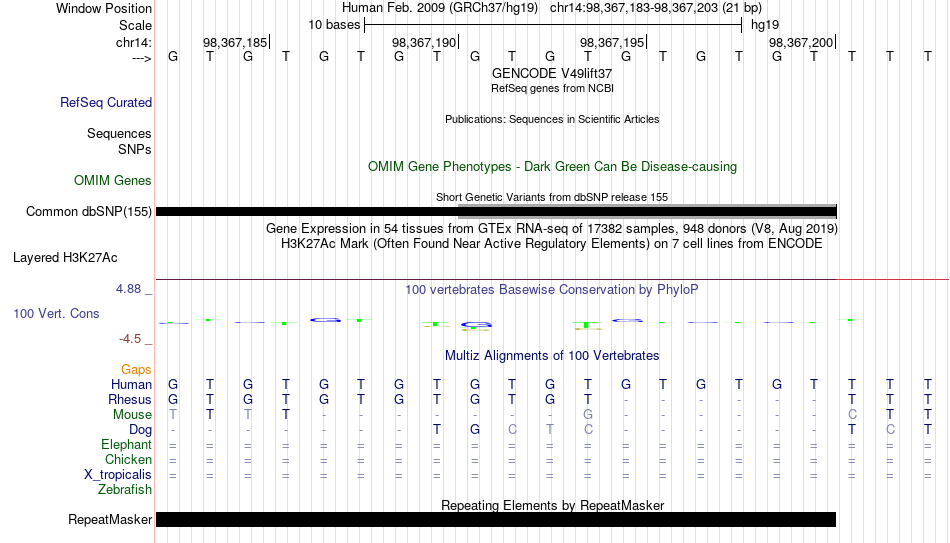Viewport: 950px width, 543px height.
Task: Click the H3K27Ac Mark ENCODE track title
Action: pos(552,244)
